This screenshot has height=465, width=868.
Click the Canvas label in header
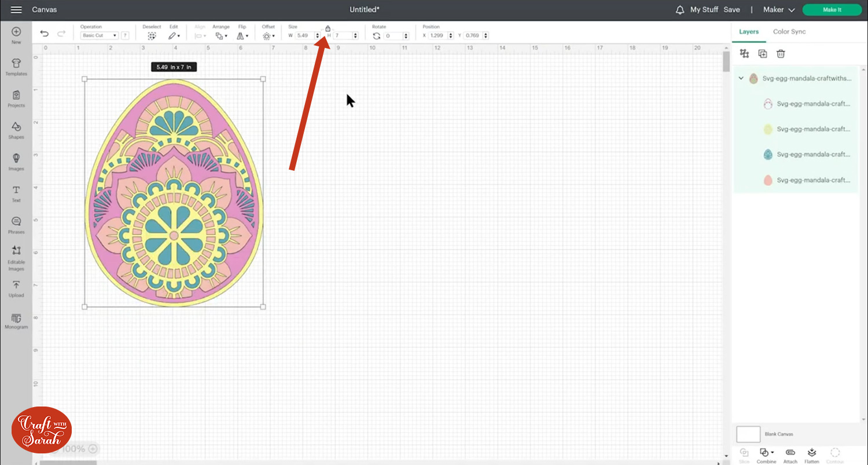coord(45,10)
